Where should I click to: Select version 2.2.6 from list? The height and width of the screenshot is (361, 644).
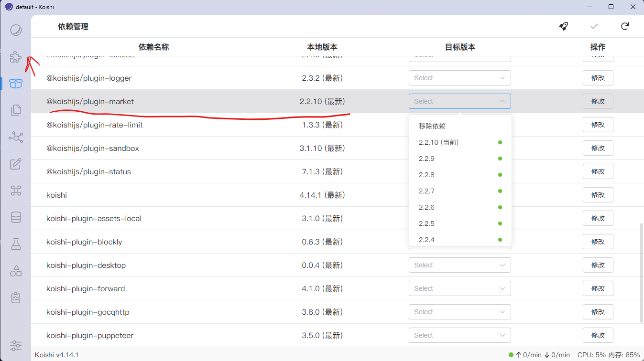[460, 207]
